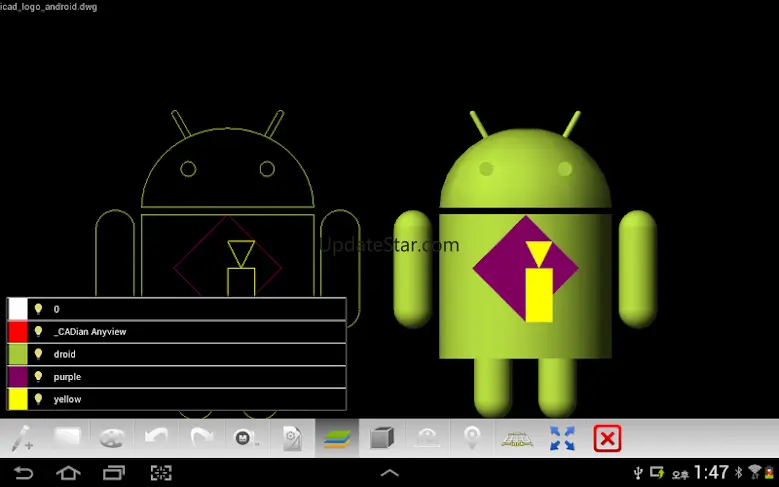Click the yellow layer color swatch
Image resolution: width=779 pixels, height=487 pixels.
point(18,399)
